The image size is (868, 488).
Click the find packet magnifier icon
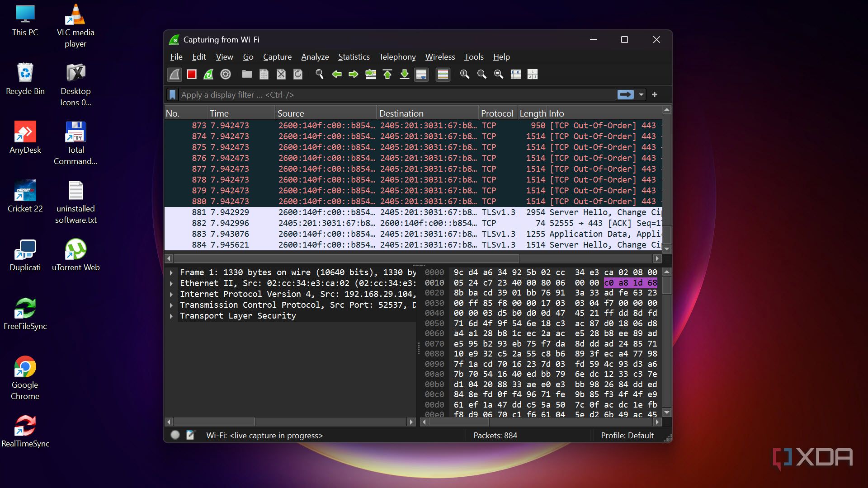click(320, 74)
